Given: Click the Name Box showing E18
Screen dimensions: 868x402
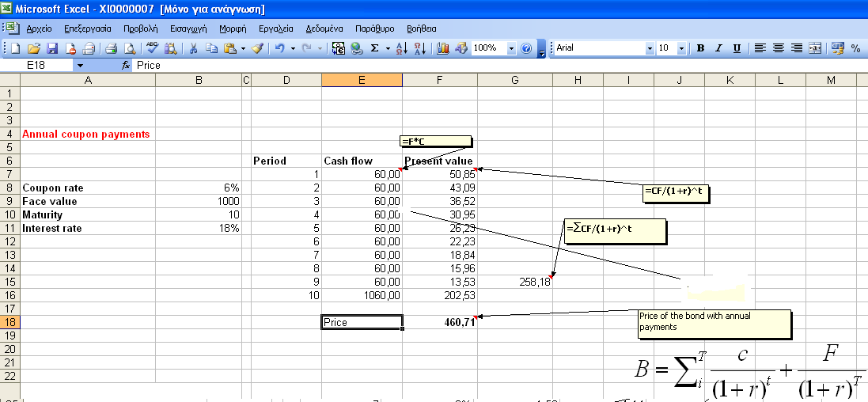Looking at the screenshot, I should pyautogui.click(x=36, y=66).
